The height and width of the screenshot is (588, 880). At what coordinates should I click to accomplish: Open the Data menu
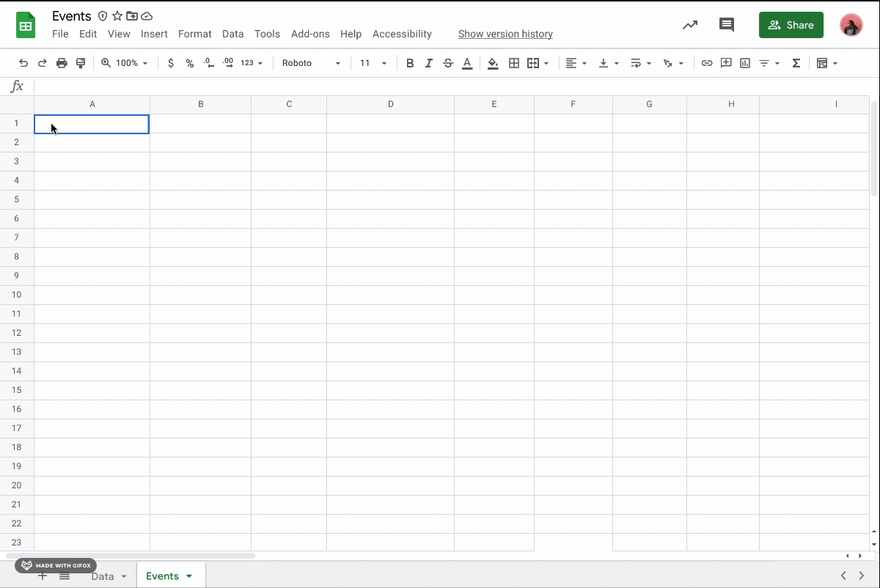pyautogui.click(x=232, y=34)
